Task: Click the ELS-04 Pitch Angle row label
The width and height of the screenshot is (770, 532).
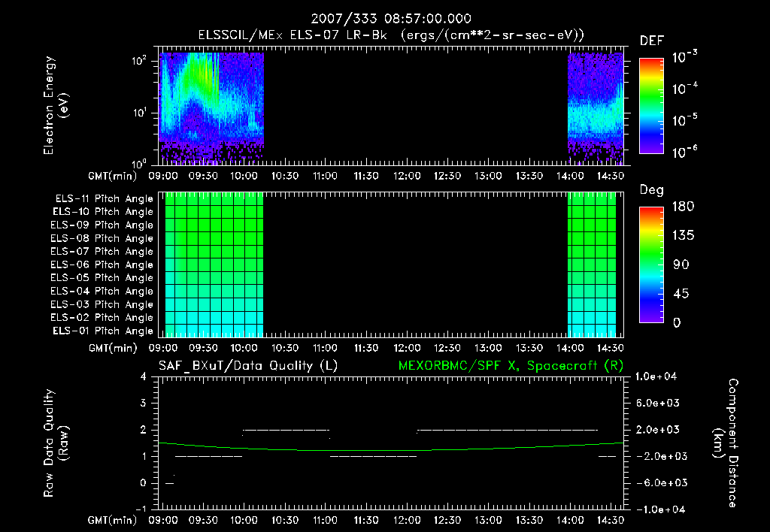Action: tap(102, 292)
